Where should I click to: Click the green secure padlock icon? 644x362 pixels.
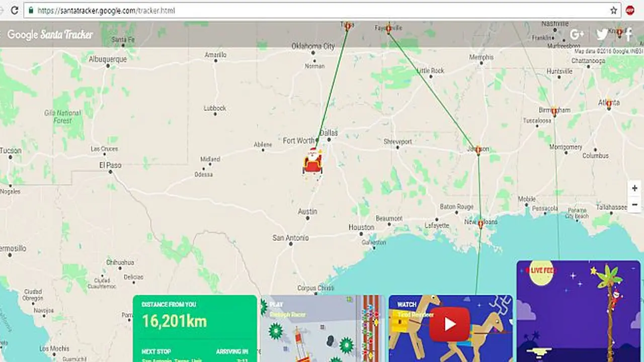(31, 10)
